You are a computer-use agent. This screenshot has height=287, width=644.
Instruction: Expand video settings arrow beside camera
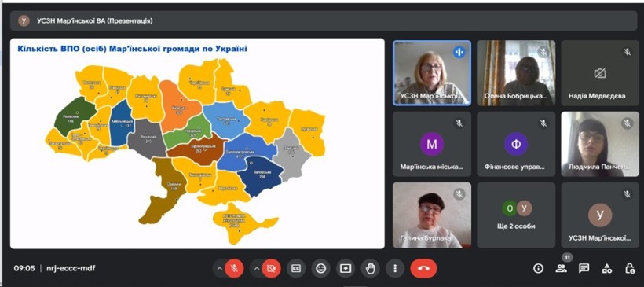[256, 268]
